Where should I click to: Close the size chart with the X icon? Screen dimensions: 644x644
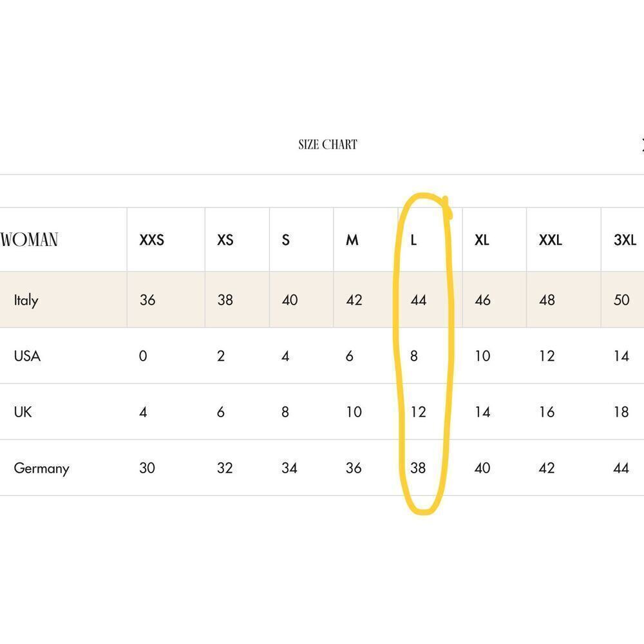point(642,144)
